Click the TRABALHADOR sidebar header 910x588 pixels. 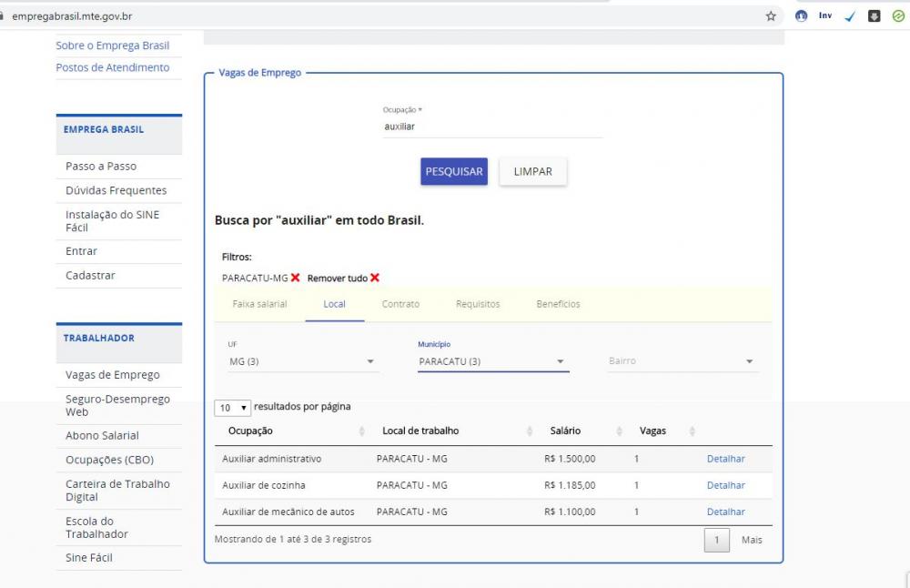(x=119, y=342)
